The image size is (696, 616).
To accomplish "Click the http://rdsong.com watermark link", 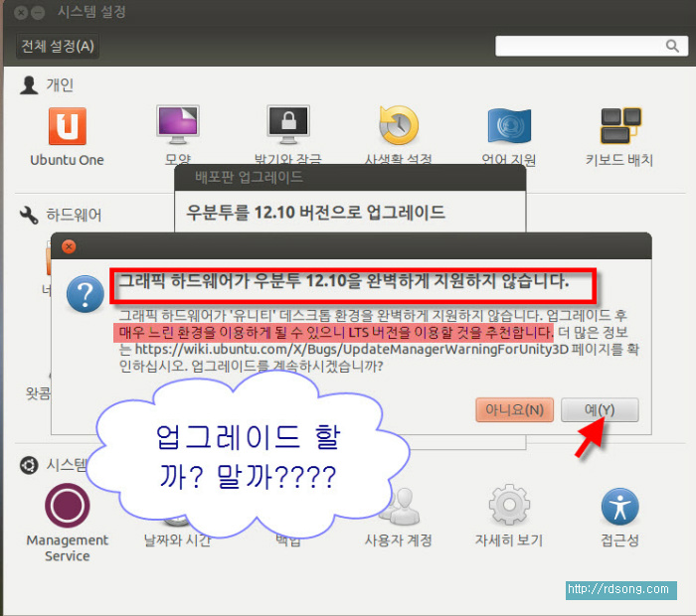I will pos(617,589).
